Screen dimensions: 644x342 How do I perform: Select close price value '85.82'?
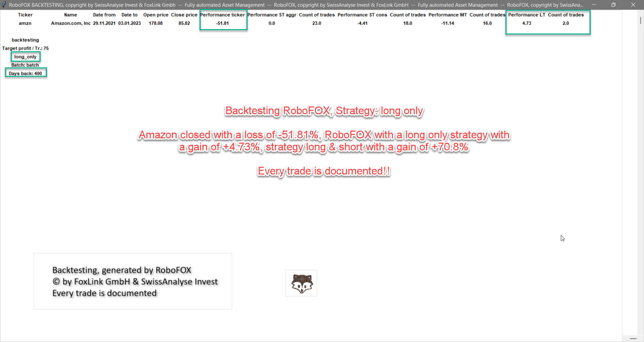pos(184,23)
